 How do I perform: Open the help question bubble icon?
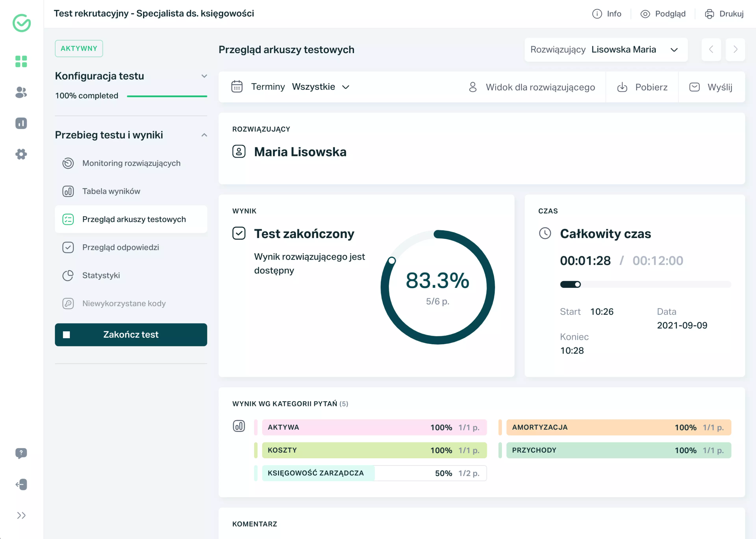(21, 453)
